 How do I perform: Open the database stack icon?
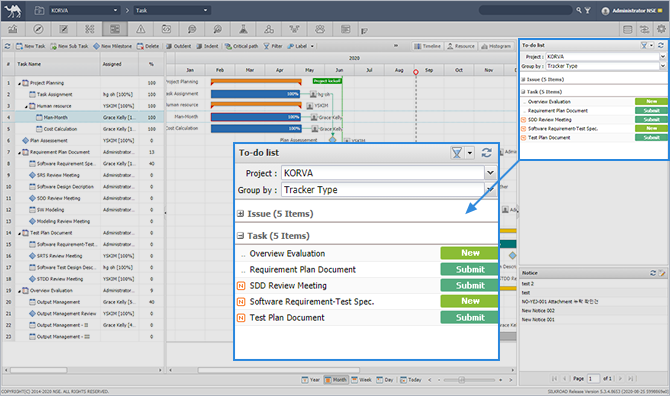coord(627,29)
